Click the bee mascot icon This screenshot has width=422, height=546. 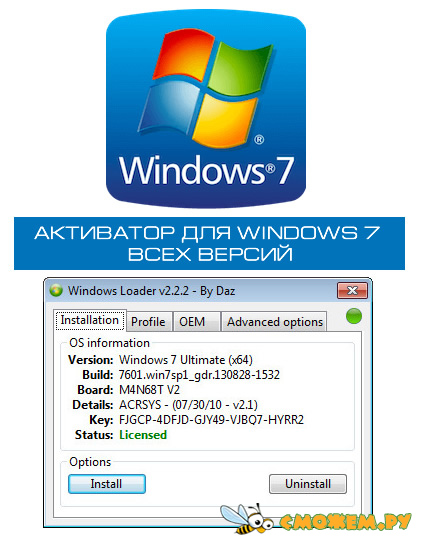tap(248, 519)
